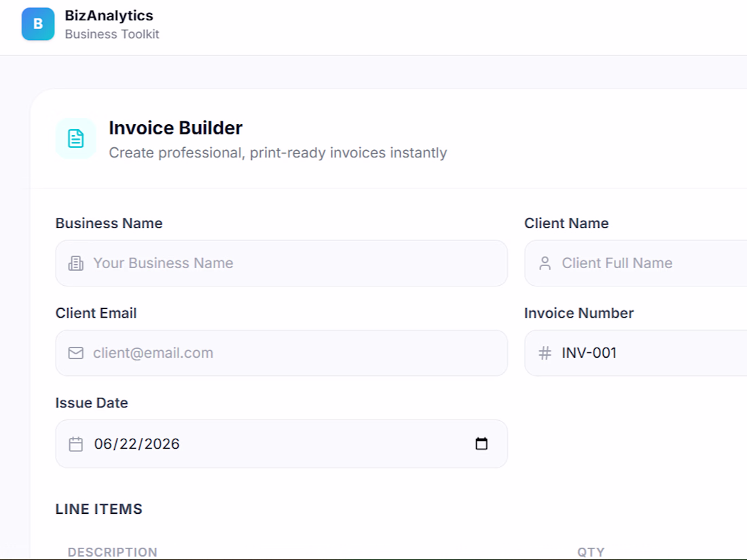Click the Client Name label

tap(566, 223)
